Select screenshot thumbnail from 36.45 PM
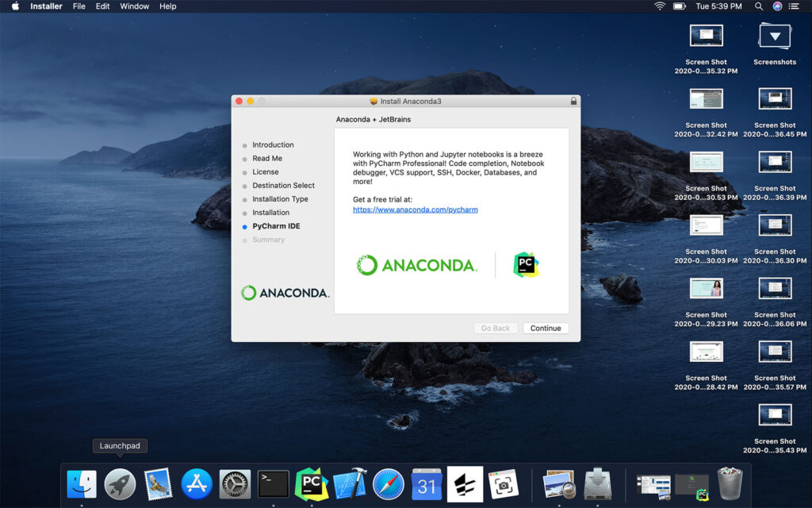 point(775,99)
